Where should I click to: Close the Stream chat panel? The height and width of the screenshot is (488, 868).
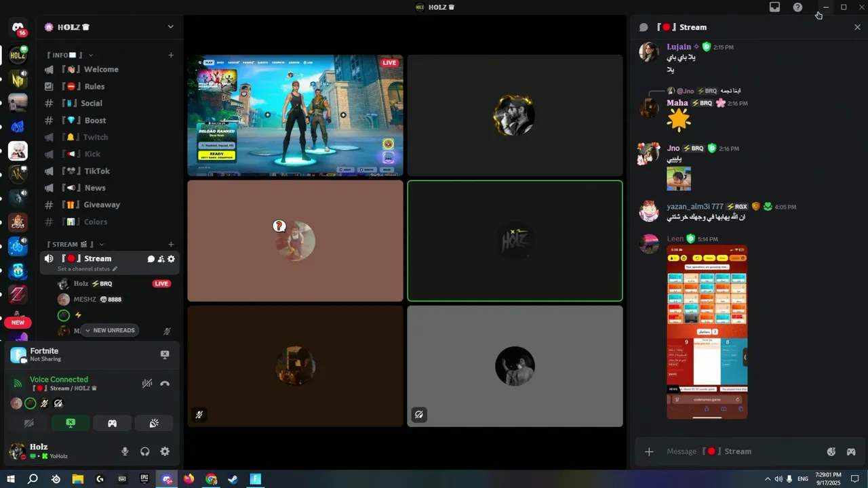tap(857, 27)
